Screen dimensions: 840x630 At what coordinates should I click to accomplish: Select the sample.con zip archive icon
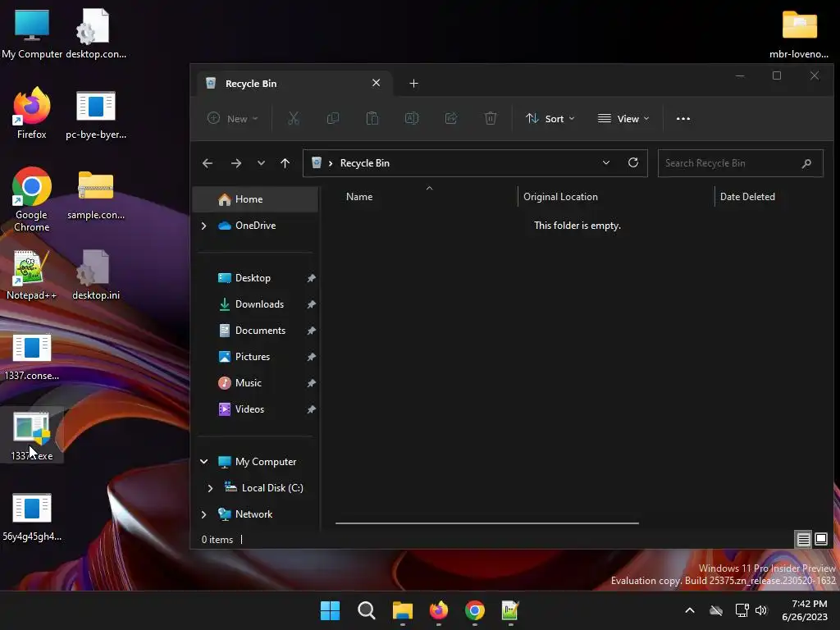(96, 194)
